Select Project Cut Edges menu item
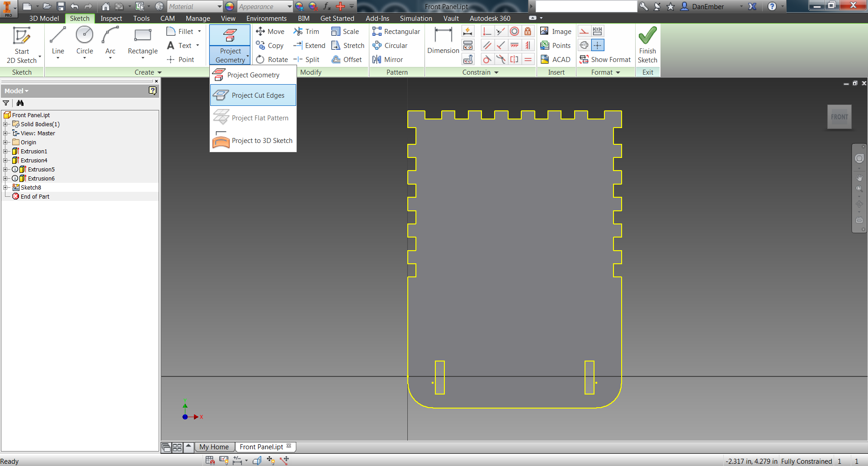 pyautogui.click(x=253, y=95)
